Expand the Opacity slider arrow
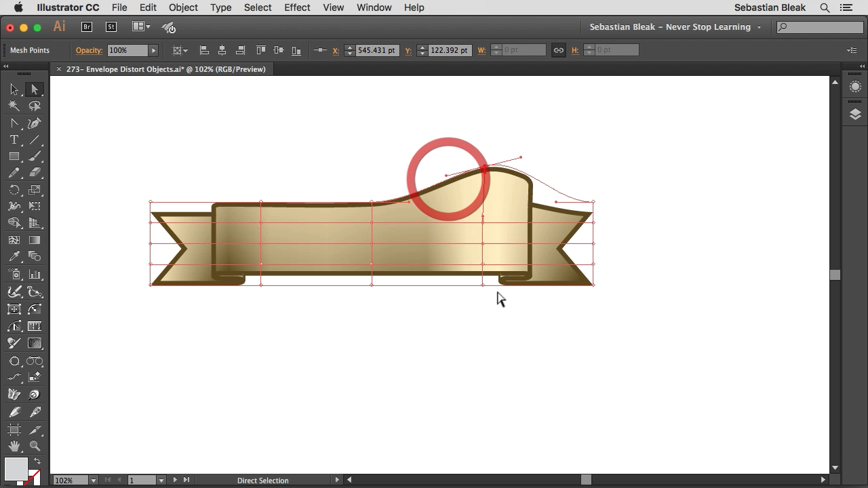Image resolution: width=868 pixels, height=488 pixels. [154, 50]
